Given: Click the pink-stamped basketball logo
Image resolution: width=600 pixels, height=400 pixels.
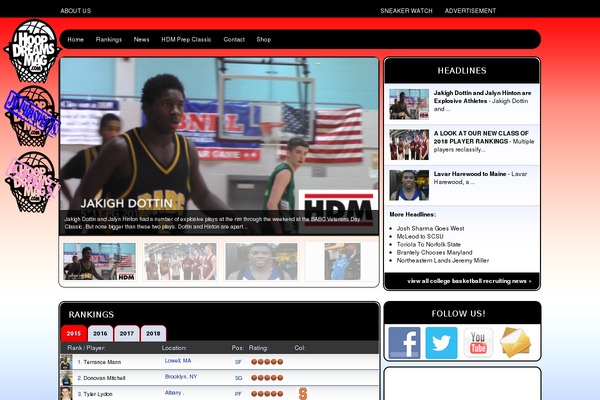Looking at the screenshot, I should coord(33,182).
